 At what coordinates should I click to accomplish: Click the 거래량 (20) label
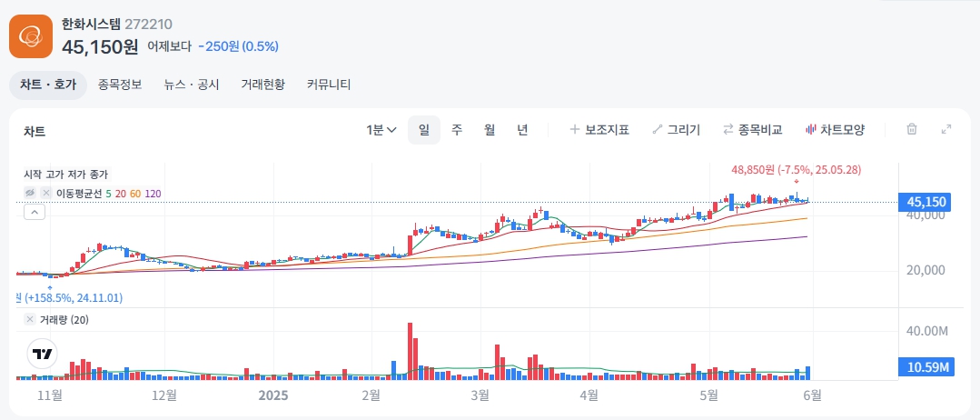click(x=64, y=320)
